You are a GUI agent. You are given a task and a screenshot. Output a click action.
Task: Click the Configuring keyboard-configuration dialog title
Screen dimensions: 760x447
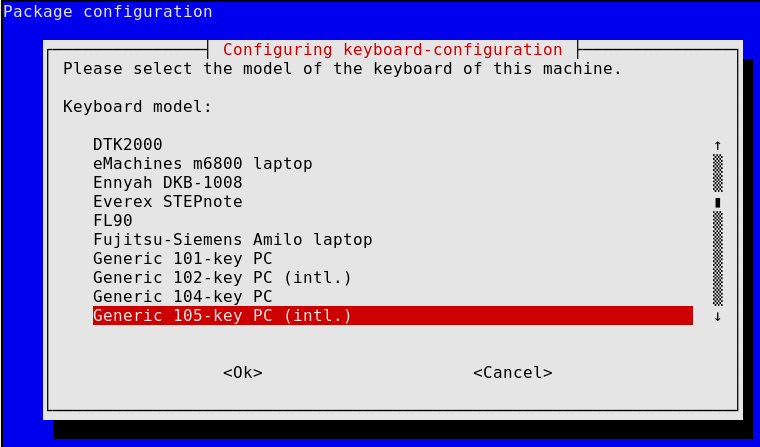(393, 49)
